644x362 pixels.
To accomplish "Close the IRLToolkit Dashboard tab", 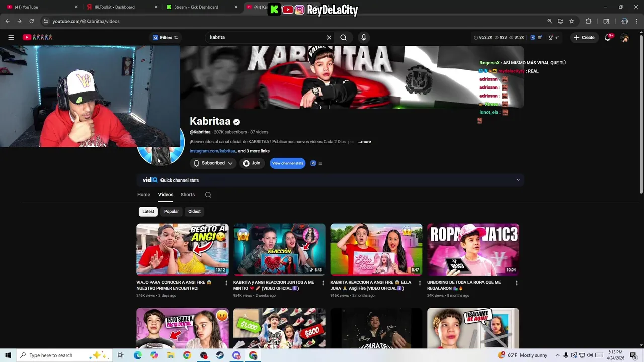I will coord(156,7).
